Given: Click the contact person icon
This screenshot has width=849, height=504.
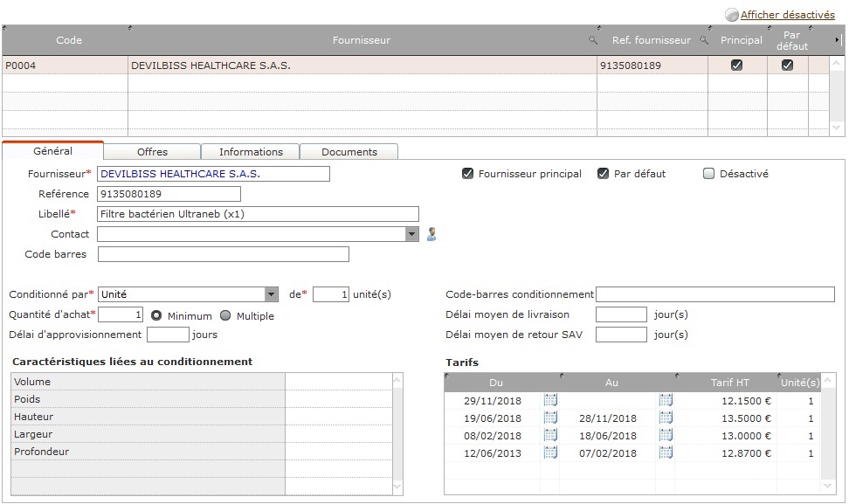Looking at the screenshot, I should click(431, 234).
